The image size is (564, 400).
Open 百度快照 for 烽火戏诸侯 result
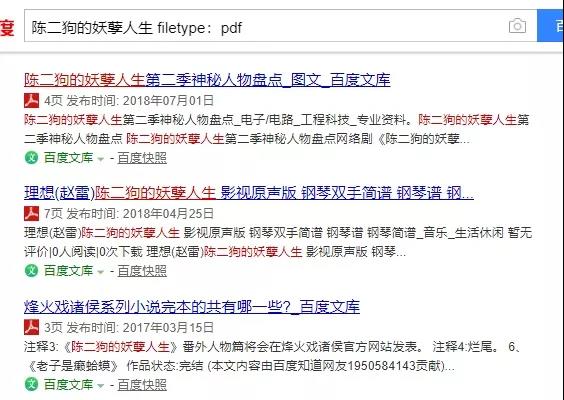pos(142,385)
